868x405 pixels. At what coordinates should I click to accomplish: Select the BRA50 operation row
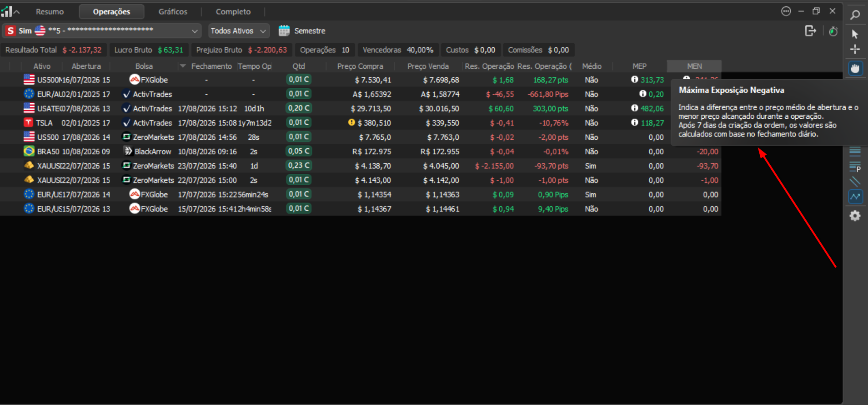pos(361,152)
